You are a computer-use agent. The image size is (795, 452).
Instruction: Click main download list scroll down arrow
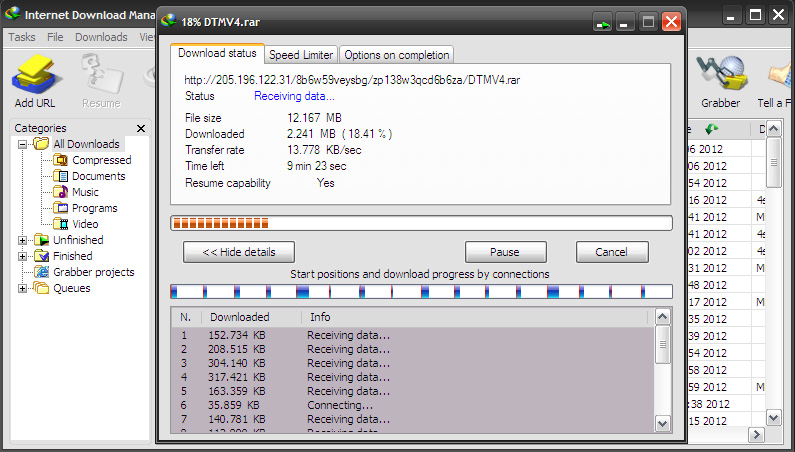tap(773, 418)
